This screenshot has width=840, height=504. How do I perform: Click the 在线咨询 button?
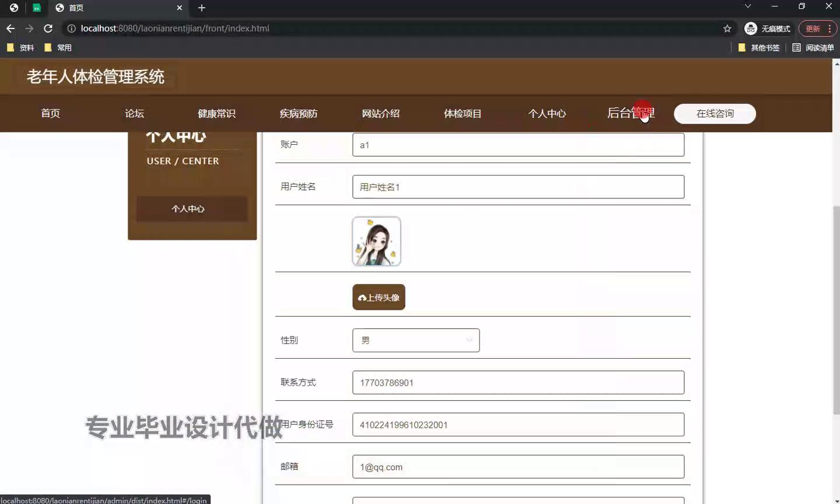715,114
